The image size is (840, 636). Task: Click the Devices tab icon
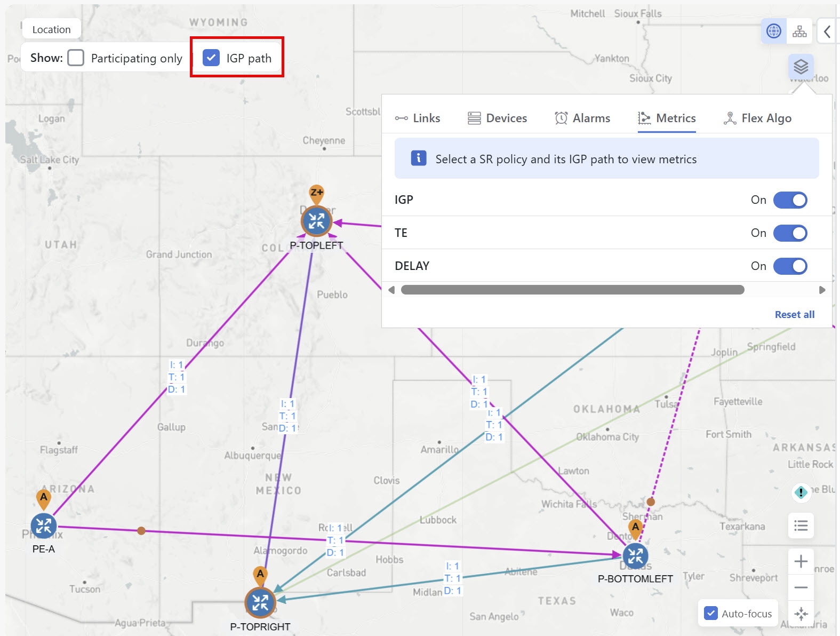[474, 118]
